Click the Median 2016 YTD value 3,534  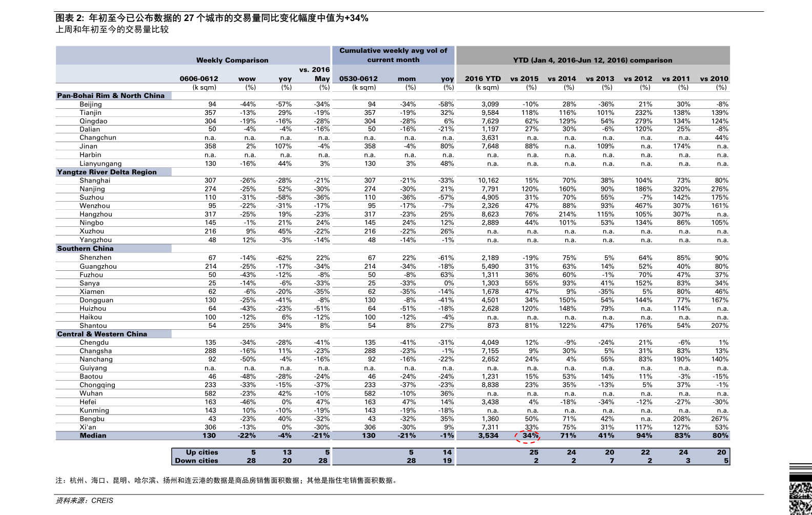488,435
